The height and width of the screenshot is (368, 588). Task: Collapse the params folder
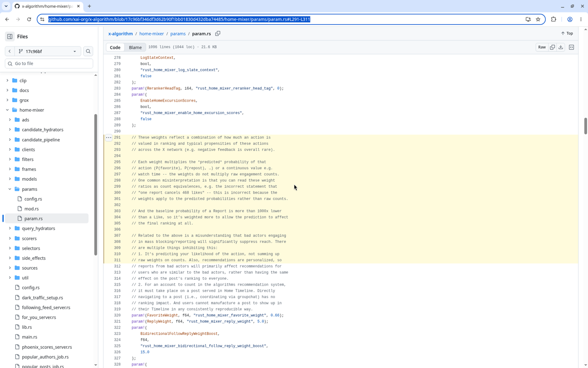(x=10, y=189)
